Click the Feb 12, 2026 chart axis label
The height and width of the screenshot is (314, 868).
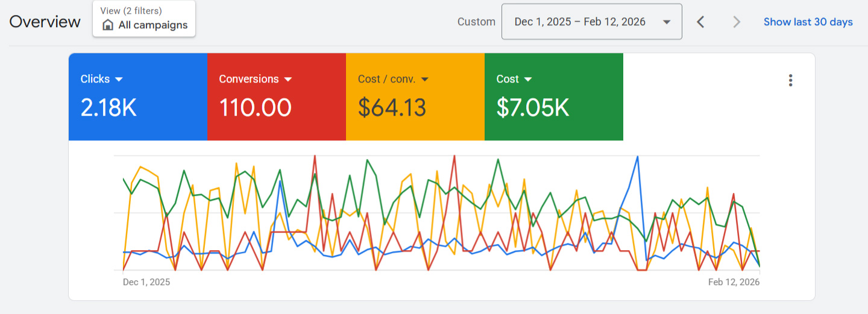[x=734, y=282]
